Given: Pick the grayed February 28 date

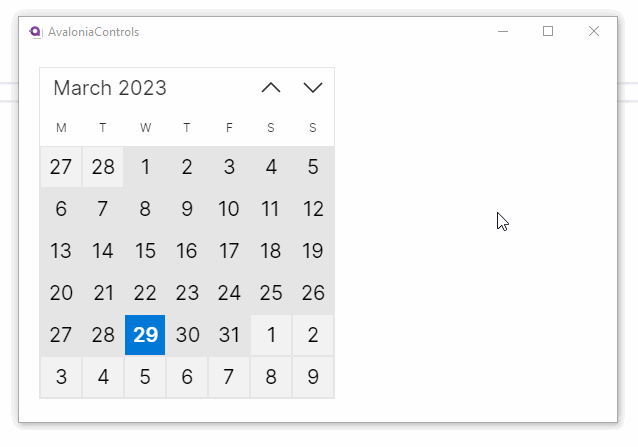Looking at the screenshot, I should pyautogui.click(x=103, y=167).
